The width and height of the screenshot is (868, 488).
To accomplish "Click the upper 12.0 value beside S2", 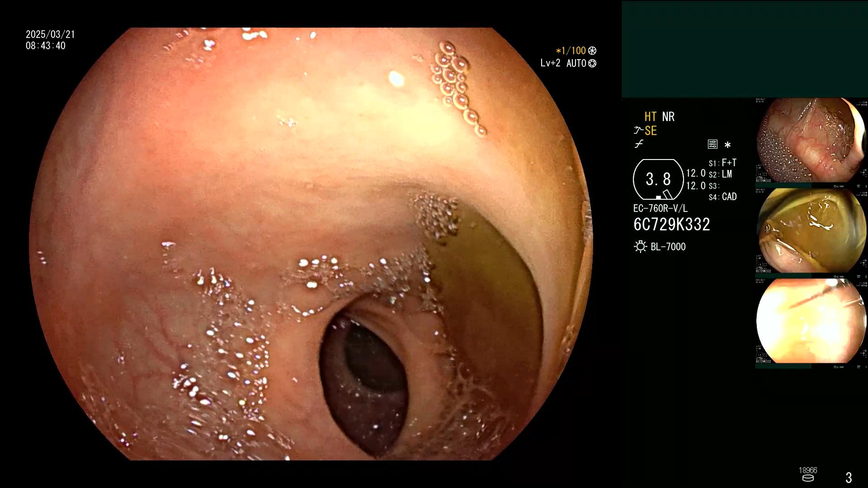I will [x=696, y=173].
